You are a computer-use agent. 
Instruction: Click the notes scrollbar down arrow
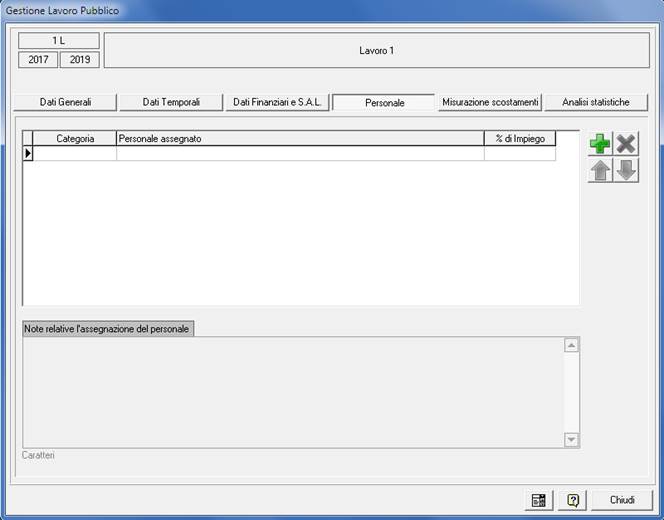click(x=571, y=439)
